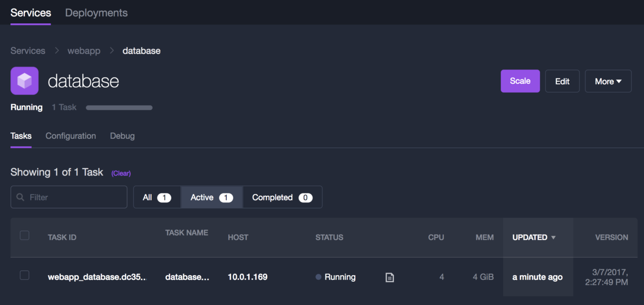Open the task log file icon
Screen dimensions: 644x305
tap(390, 278)
